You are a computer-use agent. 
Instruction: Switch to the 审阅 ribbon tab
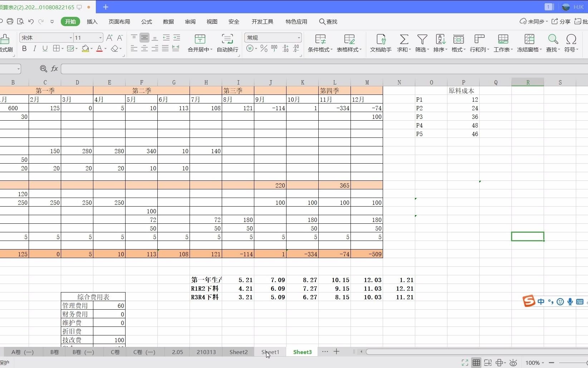point(190,21)
